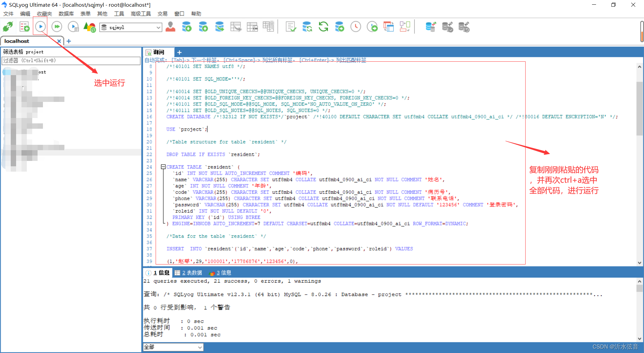
Task: Open the 帮助 menu
Action: tap(196, 14)
